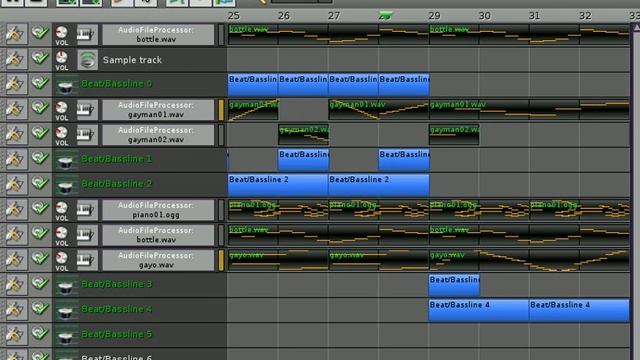Select the Sample track label
Screen dimensions: 640x360
132,60
